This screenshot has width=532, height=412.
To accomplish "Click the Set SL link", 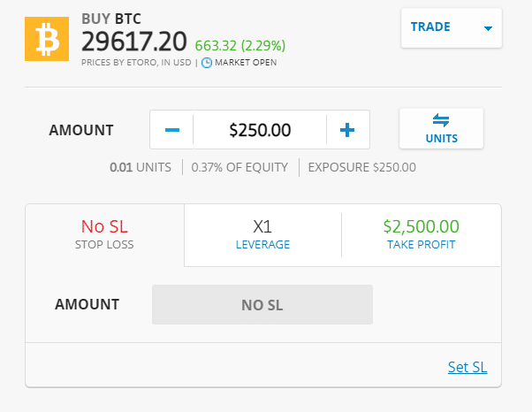I will pos(467,368).
